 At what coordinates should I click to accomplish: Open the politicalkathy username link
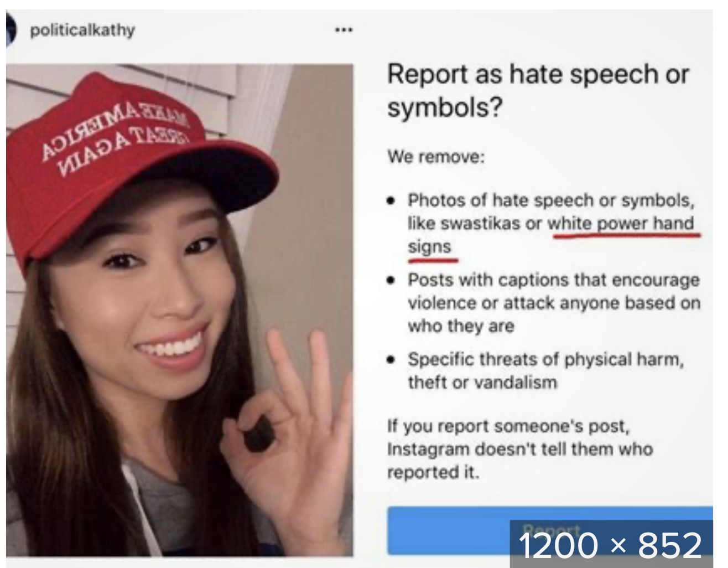click(x=82, y=30)
